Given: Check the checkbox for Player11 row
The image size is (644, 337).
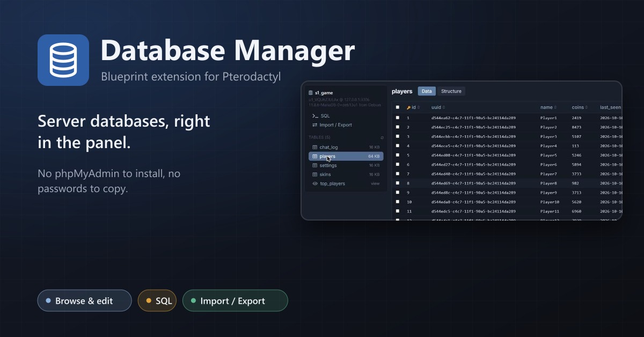Looking at the screenshot, I should point(398,211).
